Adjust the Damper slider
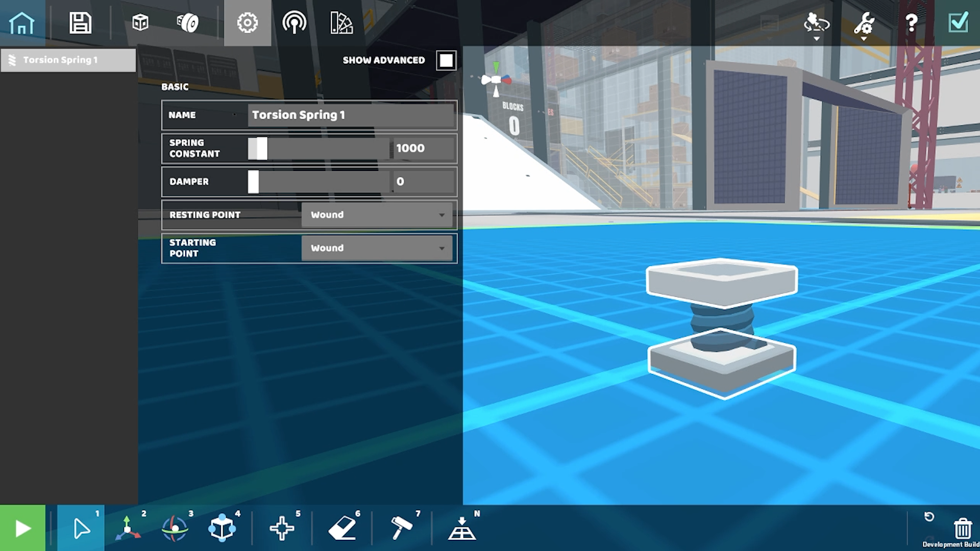Viewport: 980px width, 551px height. [319, 182]
